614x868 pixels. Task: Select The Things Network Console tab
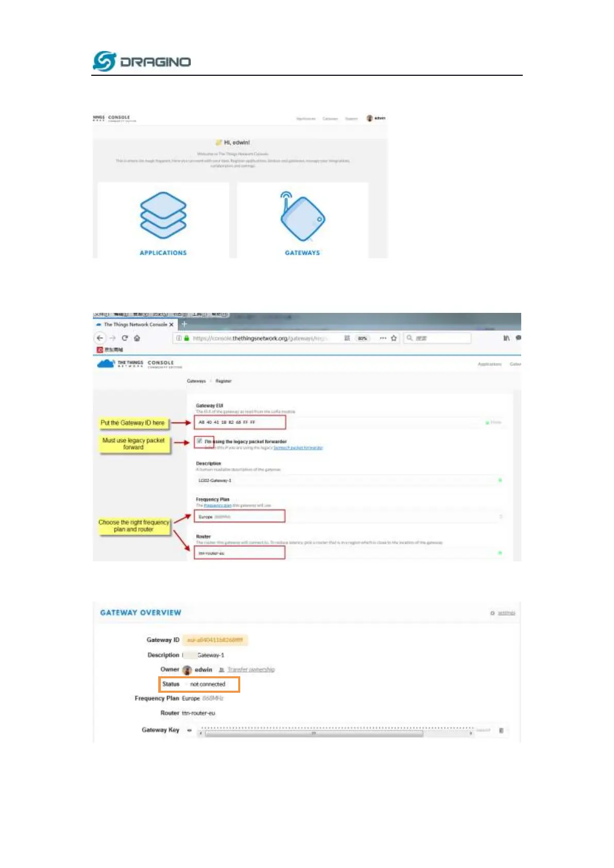(135, 325)
